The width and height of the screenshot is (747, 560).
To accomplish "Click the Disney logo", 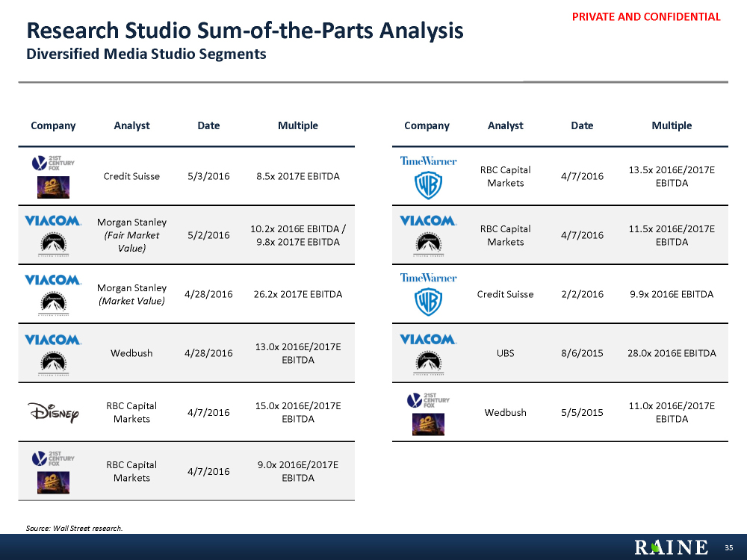I will tap(53, 412).
